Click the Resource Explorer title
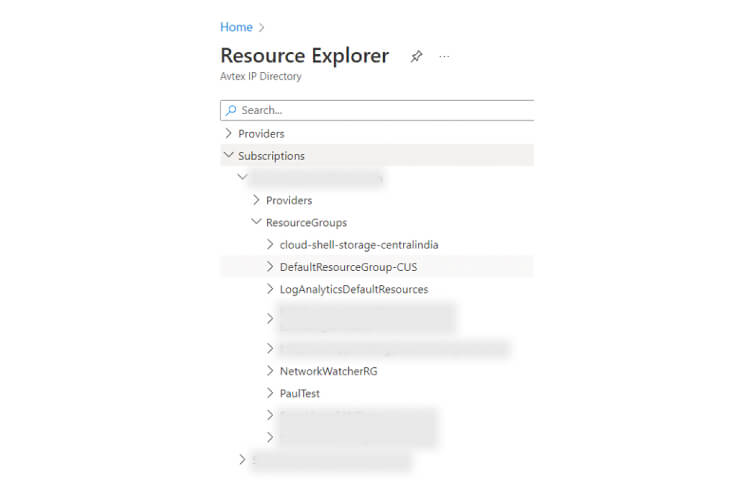 (305, 56)
